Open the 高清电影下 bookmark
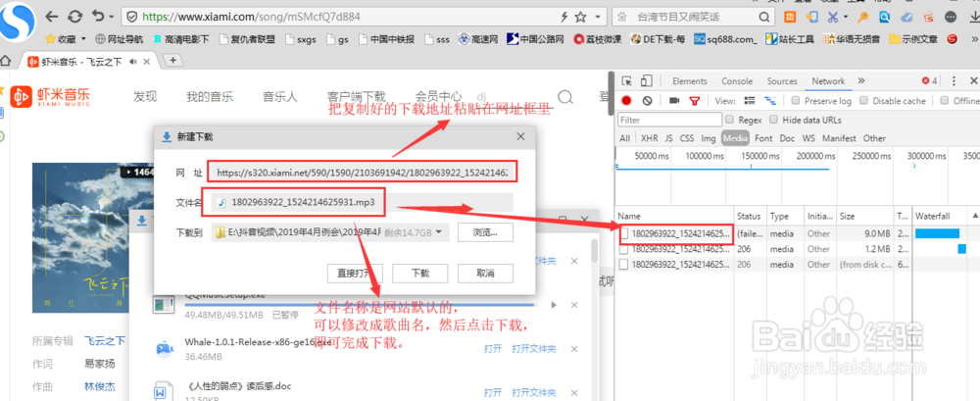The height and width of the screenshot is (401, 980). coord(181,39)
